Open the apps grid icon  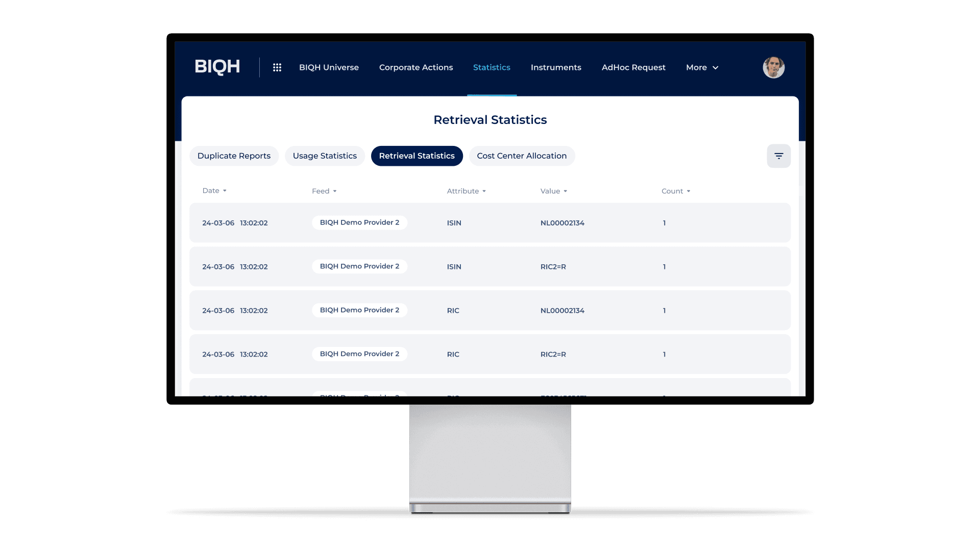(x=277, y=67)
